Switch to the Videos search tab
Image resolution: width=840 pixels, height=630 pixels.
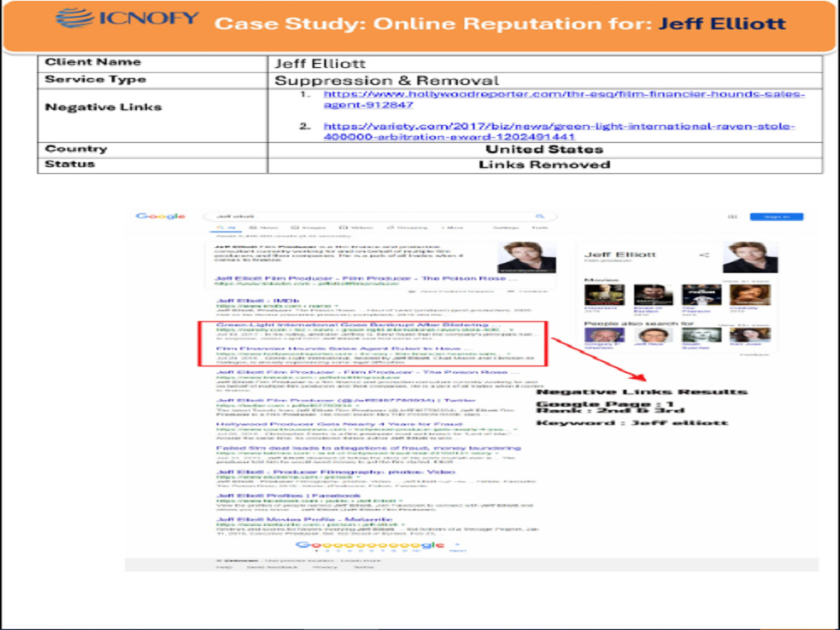[356, 228]
